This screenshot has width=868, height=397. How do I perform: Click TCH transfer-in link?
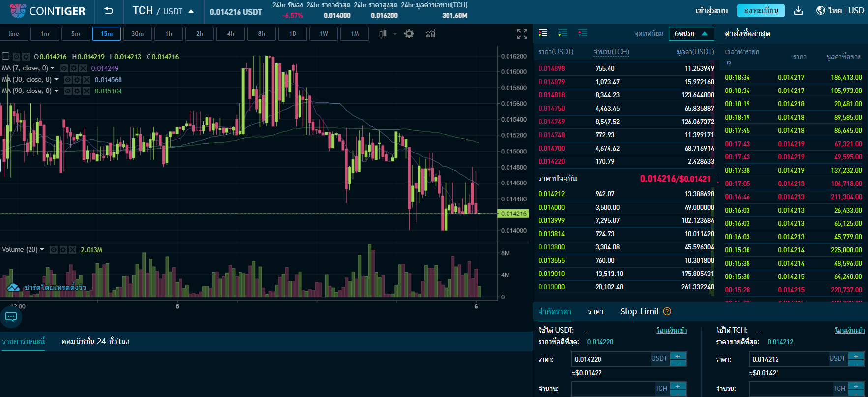click(849, 330)
